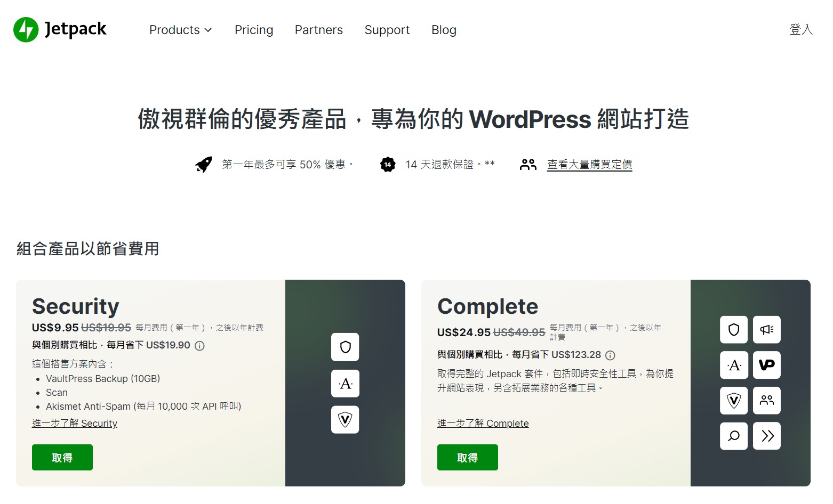Open the Search magnifier icon on Complete card

733,436
